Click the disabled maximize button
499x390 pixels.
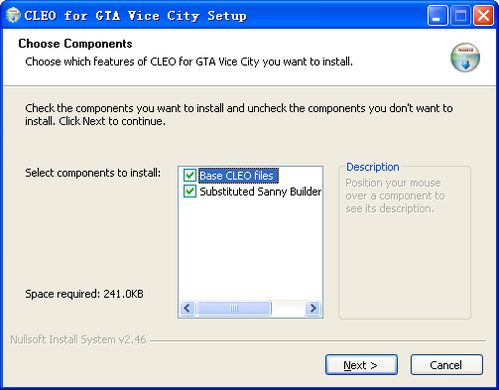tap(460, 16)
